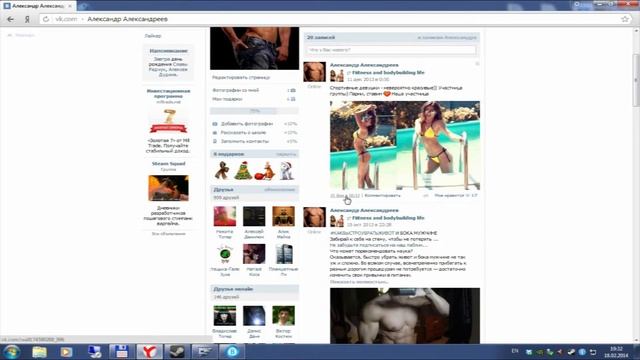Click Рассказать о школе suggestion

point(243,133)
